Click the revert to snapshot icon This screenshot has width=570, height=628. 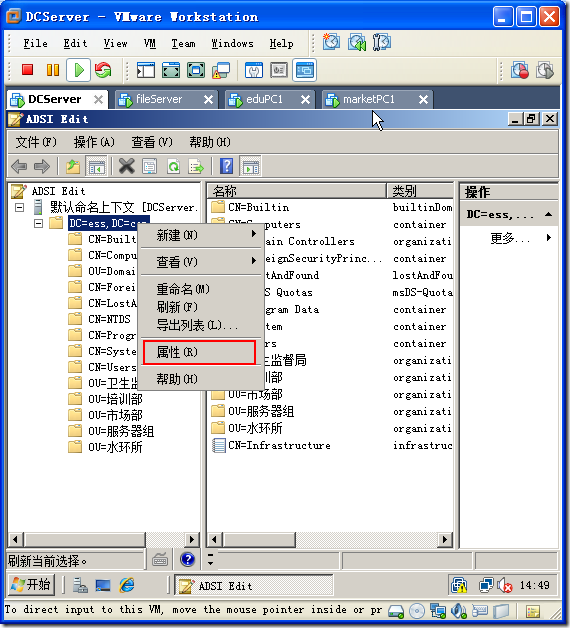point(356,42)
